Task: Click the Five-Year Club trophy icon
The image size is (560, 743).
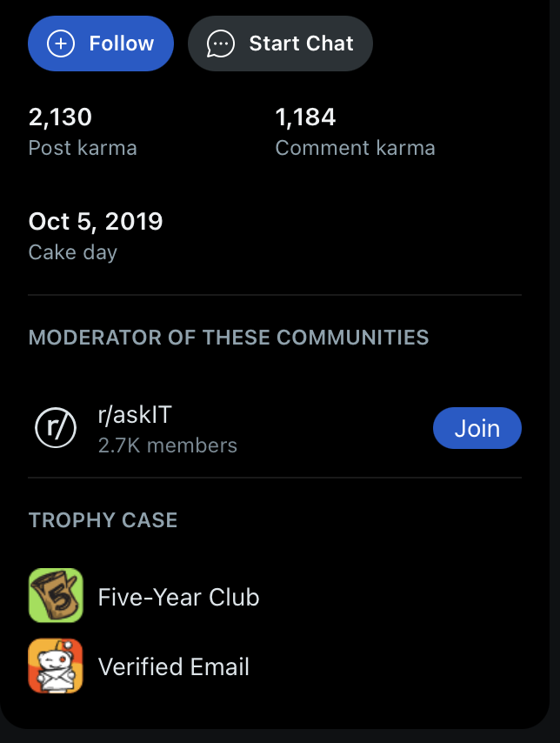Action: coord(56,595)
